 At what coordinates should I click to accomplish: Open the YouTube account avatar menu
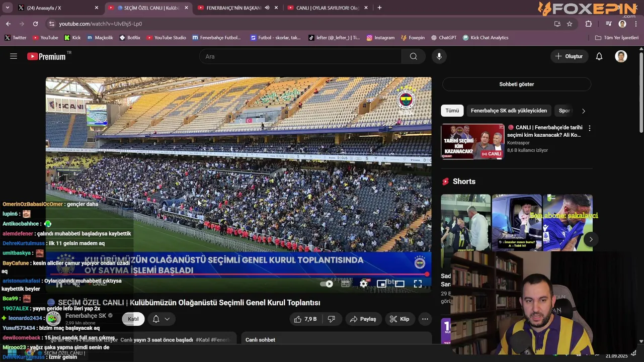point(621,56)
